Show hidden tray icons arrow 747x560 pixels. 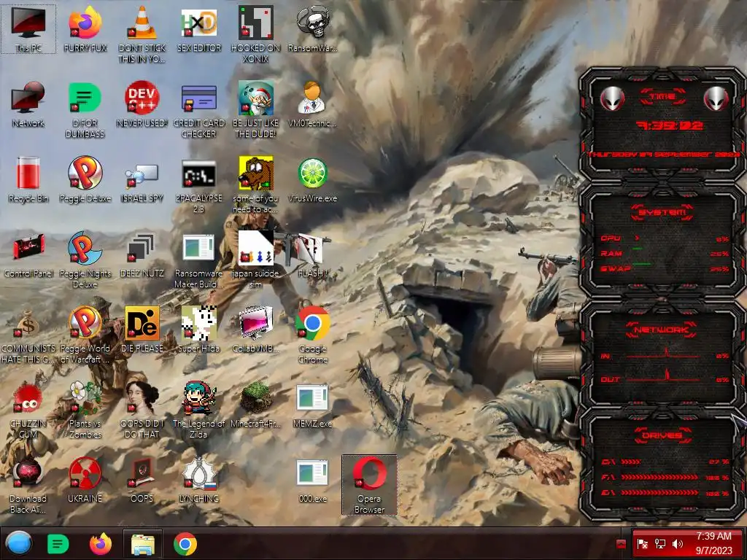(620, 544)
